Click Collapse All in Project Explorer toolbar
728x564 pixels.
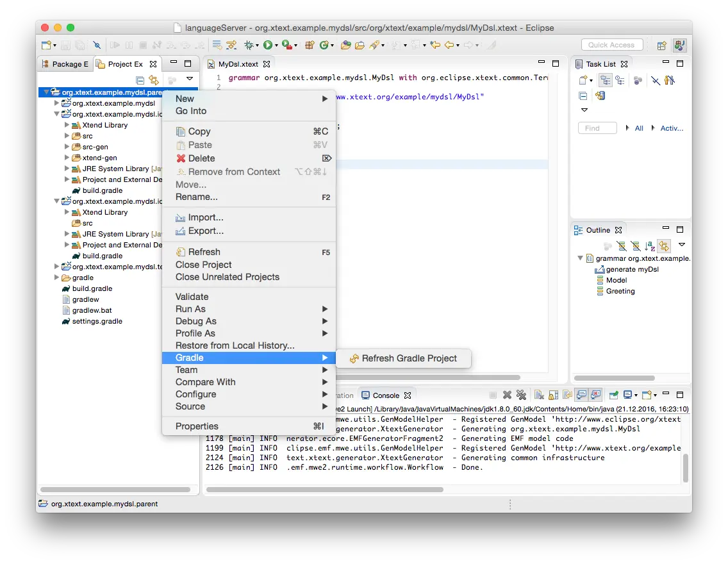pyautogui.click(x=140, y=80)
